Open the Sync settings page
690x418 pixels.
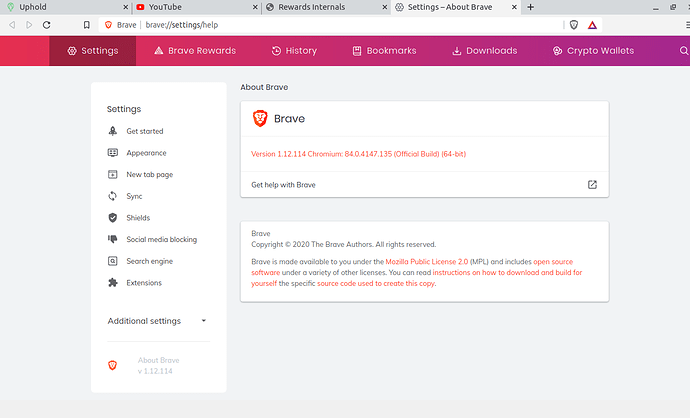point(134,196)
